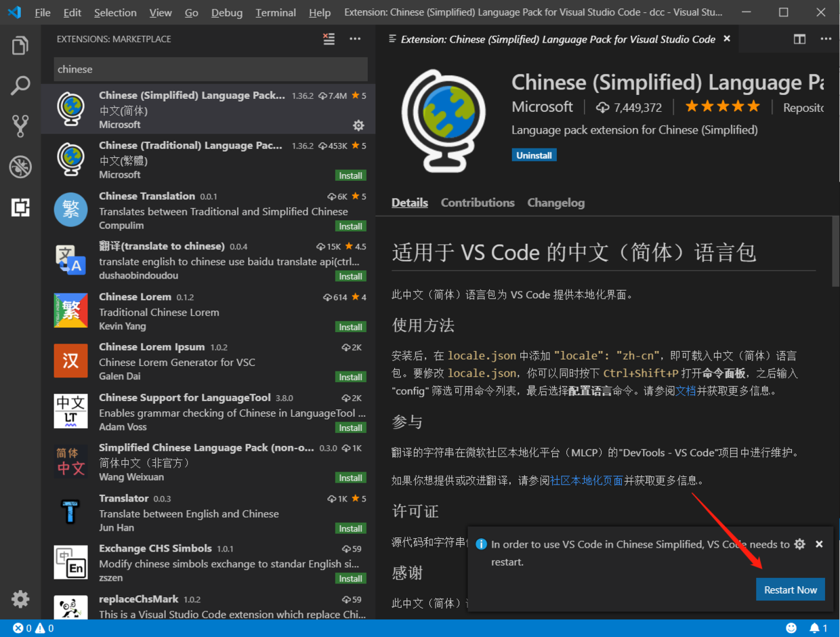Select the Translator extension icon
The width and height of the screenshot is (840, 637).
71,512
